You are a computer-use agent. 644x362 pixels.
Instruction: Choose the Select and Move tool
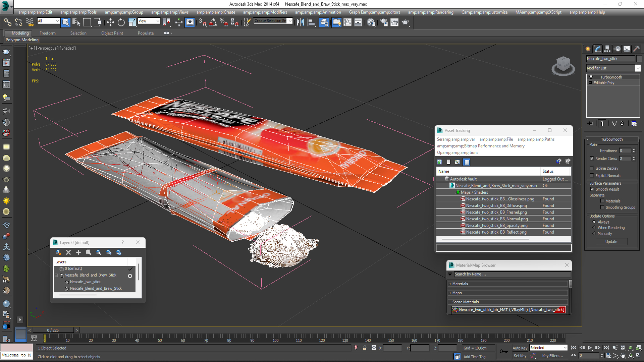(x=110, y=22)
